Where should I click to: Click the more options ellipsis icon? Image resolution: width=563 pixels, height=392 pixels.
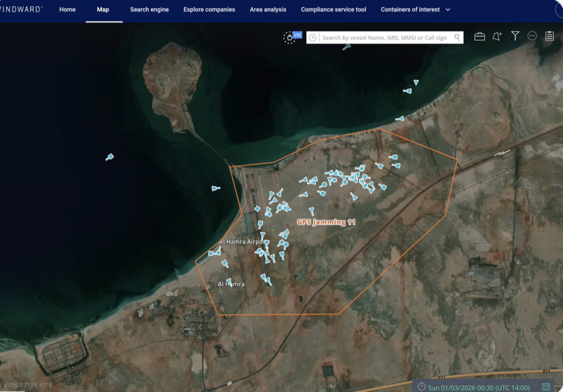[x=532, y=36]
